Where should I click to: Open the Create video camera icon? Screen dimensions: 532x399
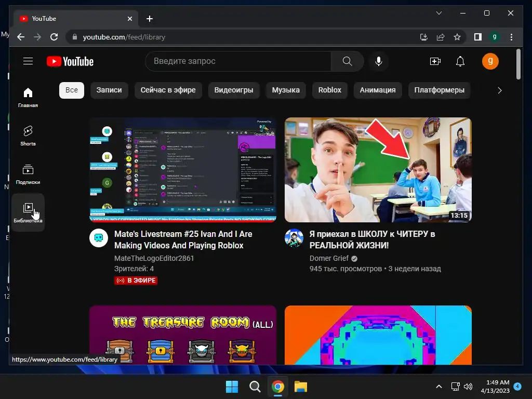click(x=435, y=61)
